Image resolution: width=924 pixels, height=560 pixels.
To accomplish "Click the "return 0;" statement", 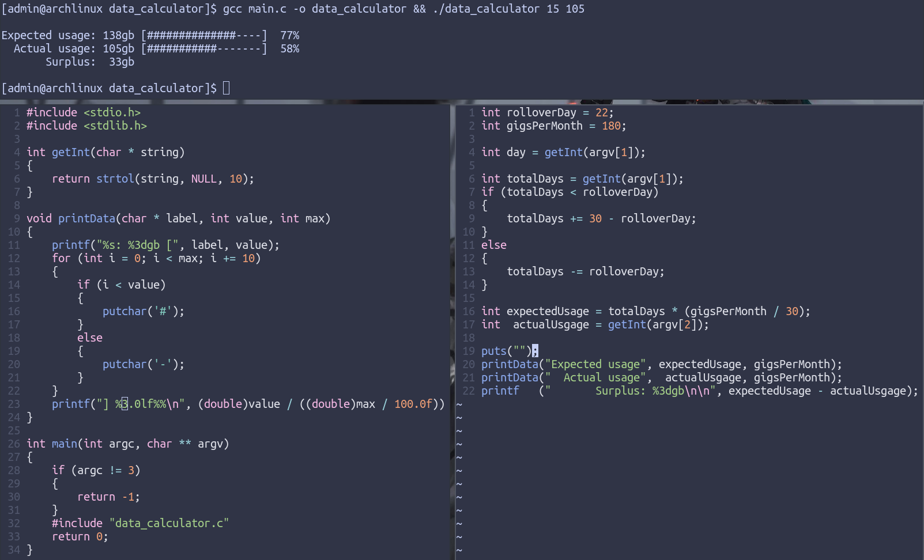I will pyautogui.click(x=80, y=536).
